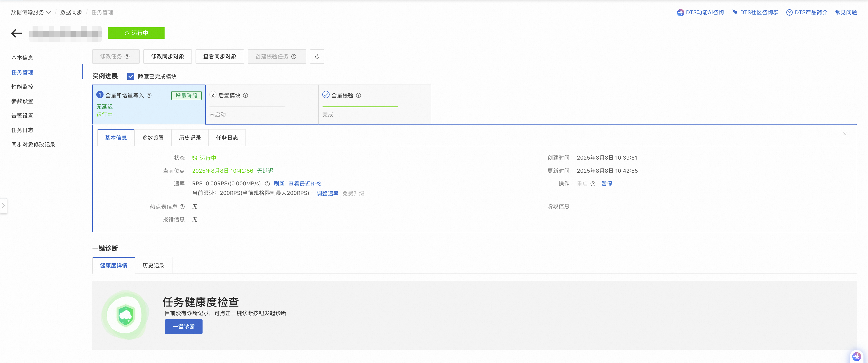This screenshot has width=868, height=363.
Task: Switch to the 参数设置 tab
Action: [153, 138]
